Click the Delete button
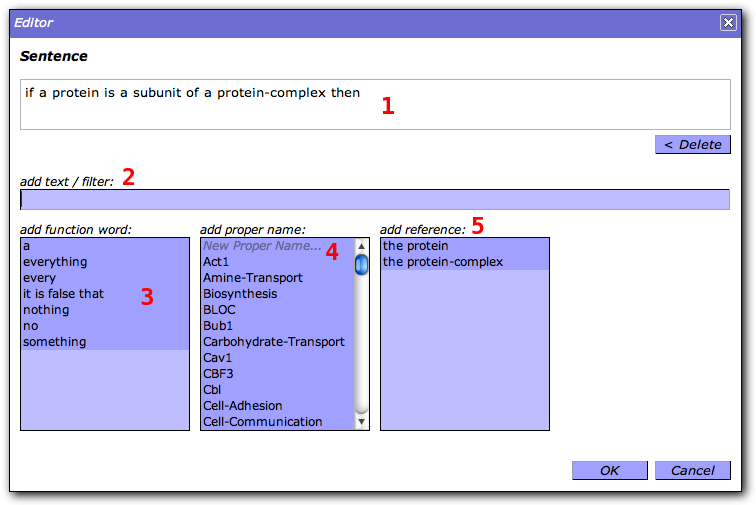This screenshot has height=505, width=756. coord(692,145)
